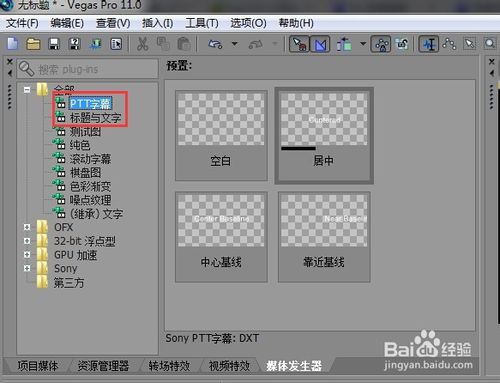Collapse left panel using the small arrow
The height and width of the screenshot is (383, 500).
tap(10, 73)
